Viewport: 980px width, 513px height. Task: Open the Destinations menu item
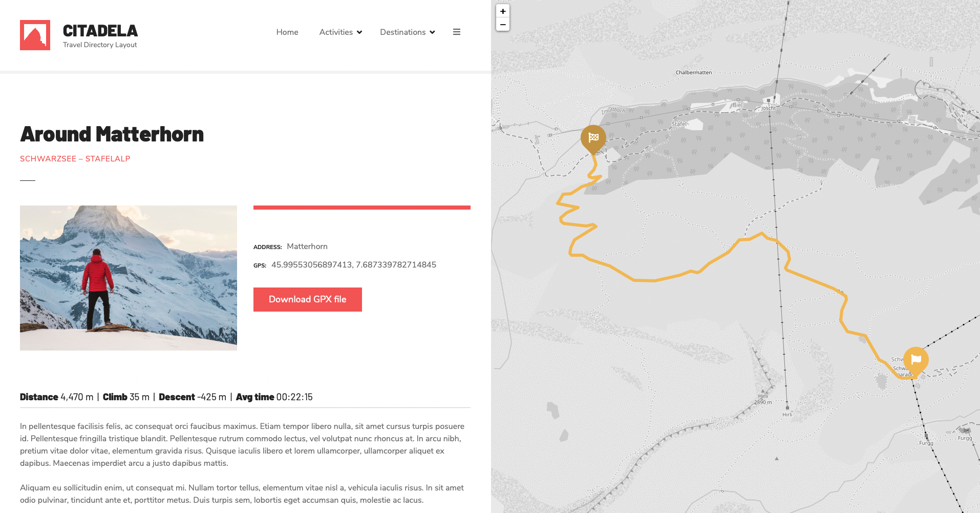point(402,32)
